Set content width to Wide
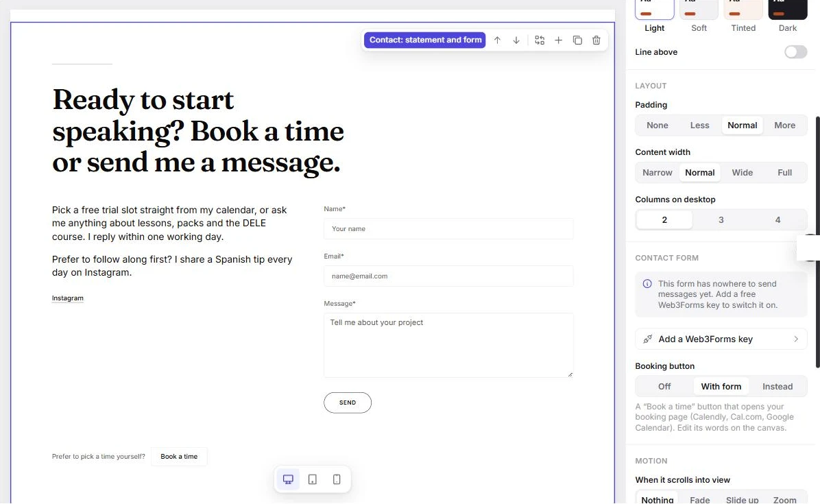The height and width of the screenshot is (504, 820). (x=742, y=173)
